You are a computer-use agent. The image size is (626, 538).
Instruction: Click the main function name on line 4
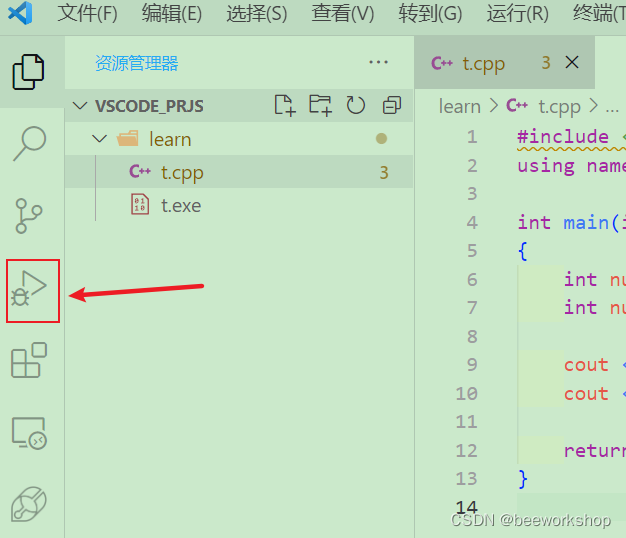click(x=586, y=223)
